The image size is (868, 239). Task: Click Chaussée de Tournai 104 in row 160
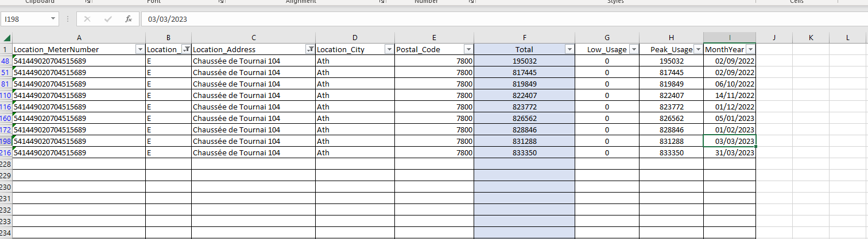coord(253,118)
